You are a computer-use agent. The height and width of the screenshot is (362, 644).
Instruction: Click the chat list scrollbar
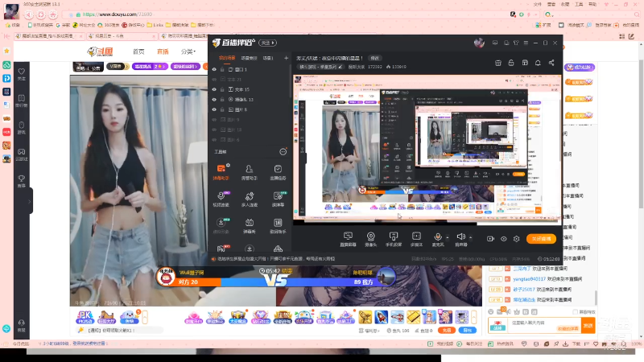coord(596,298)
